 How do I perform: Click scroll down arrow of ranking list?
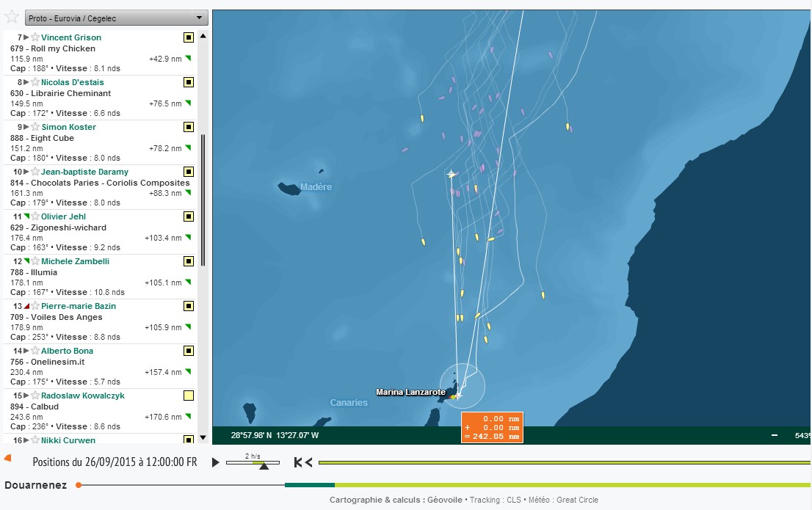[203, 437]
